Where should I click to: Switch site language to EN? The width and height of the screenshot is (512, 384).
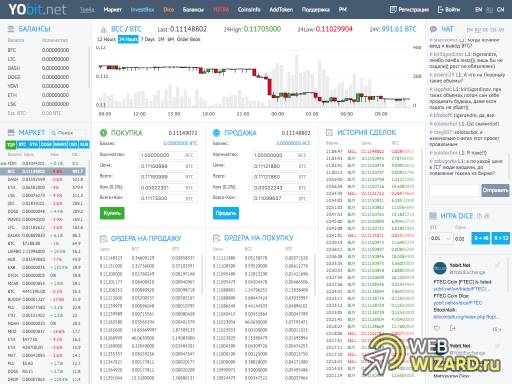(478, 10)
